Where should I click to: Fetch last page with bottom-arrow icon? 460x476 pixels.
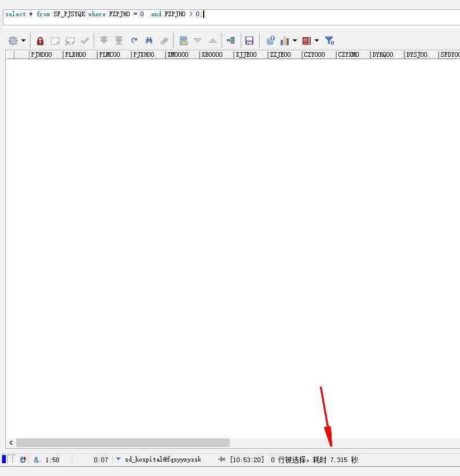pyautogui.click(x=119, y=41)
